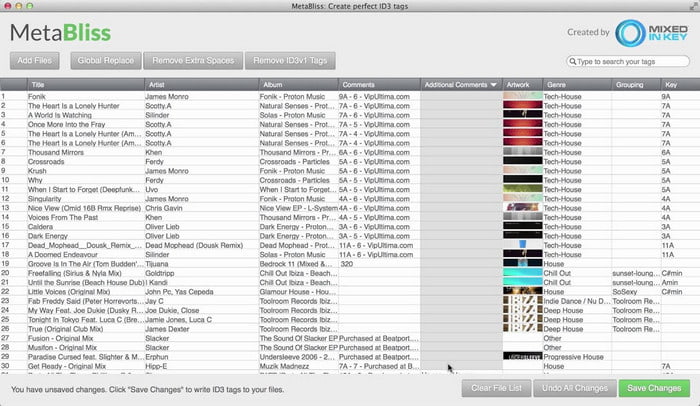The image size is (700, 406).
Task: Click Save Changes button
Action: (x=654, y=388)
